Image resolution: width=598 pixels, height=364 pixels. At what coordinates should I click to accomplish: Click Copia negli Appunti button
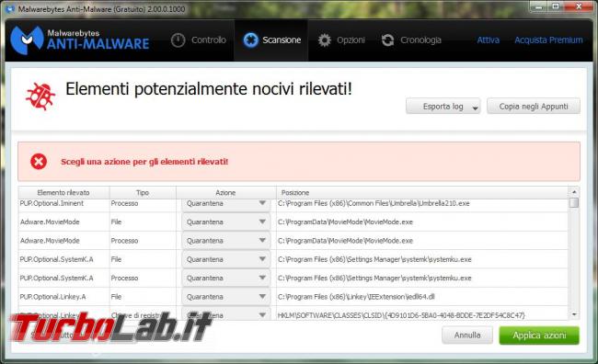(534, 107)
